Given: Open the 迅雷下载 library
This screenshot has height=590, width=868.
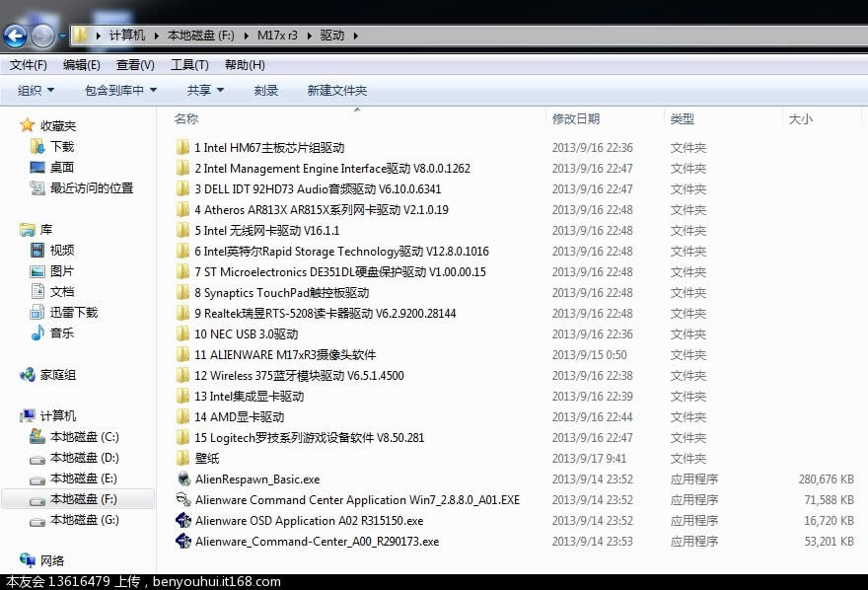Looking at the screenshot, I should point(64,312).
